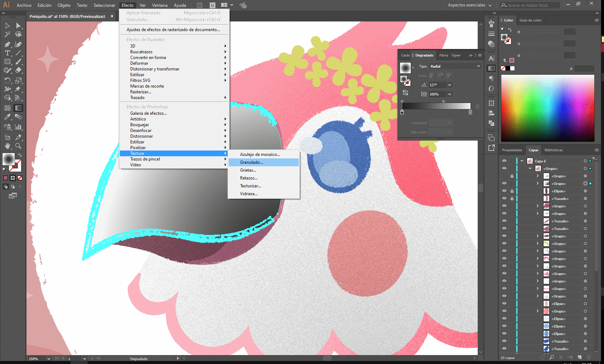Select the Eyedropper tool
Image resolution: width=604 pixels, height=364 pixels.
coord(7,117)
